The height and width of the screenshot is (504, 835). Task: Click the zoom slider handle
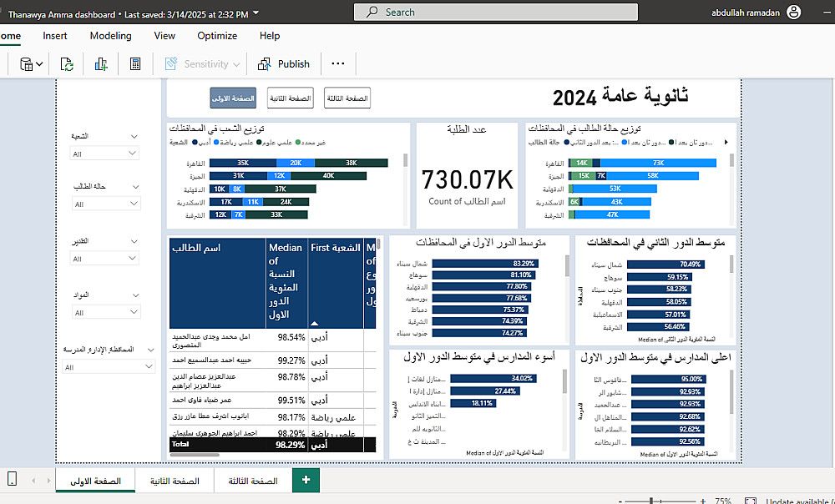(x=652, y=501)
